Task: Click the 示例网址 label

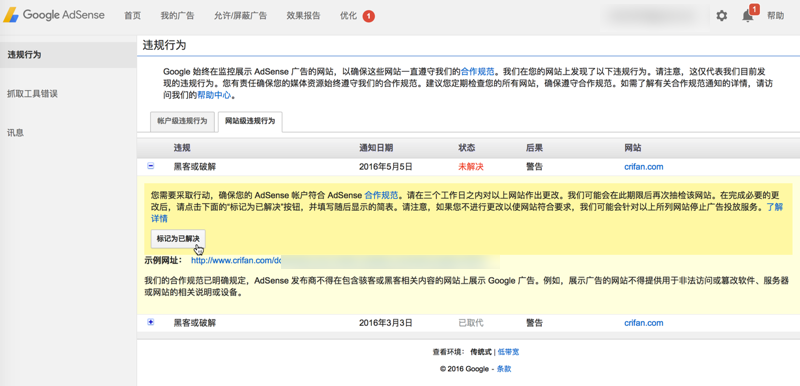Action: pyautogui.click(x=164, y=261)
